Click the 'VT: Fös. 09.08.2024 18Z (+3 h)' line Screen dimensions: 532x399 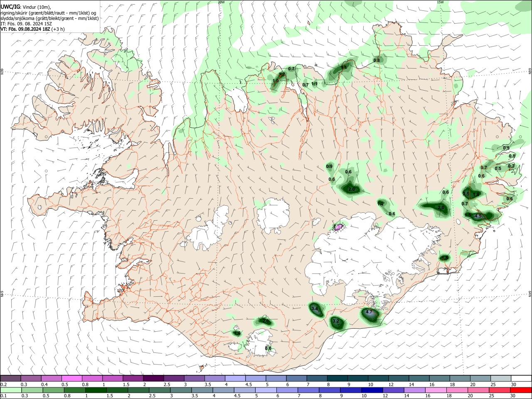[32, 29]
